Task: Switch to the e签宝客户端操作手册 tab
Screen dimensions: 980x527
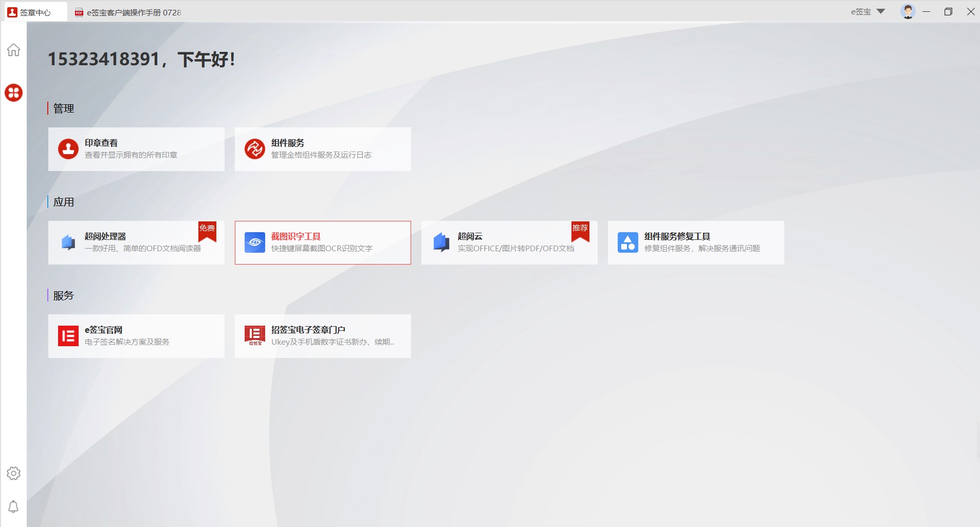Action: click(x=128, y=12)
